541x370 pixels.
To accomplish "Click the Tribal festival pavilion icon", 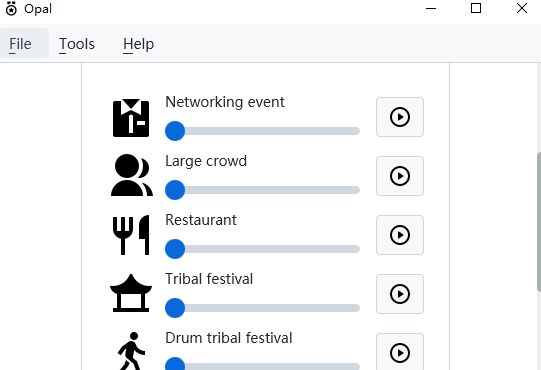I will (x=131, y=293).
